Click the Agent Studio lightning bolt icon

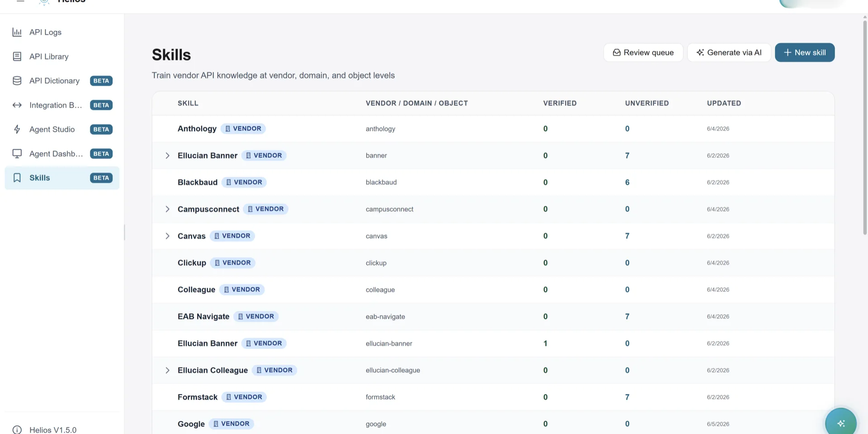point(17,129)
